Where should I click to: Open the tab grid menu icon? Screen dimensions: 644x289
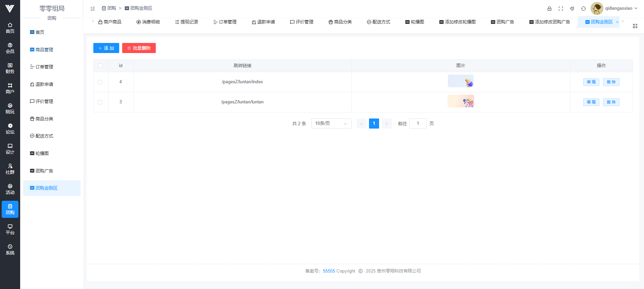[635, 26]
